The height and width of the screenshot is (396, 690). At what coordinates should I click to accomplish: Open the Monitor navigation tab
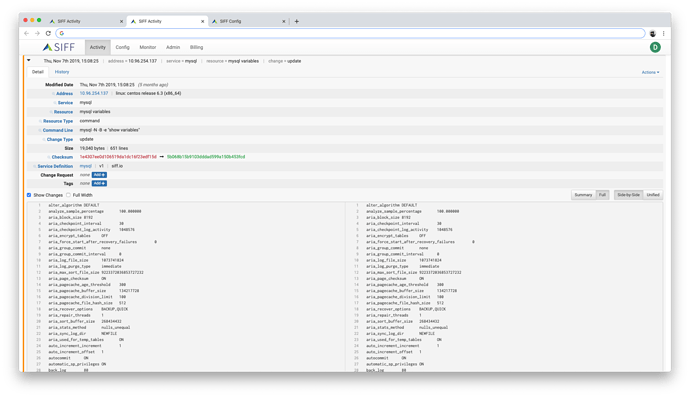147,47
